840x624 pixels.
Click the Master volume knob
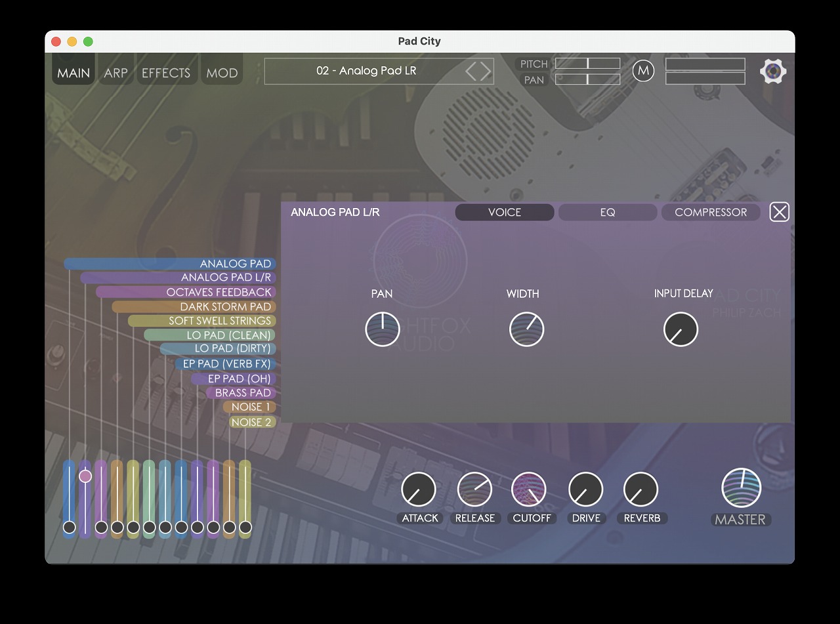pyautogui.click(x=741, y=488)
